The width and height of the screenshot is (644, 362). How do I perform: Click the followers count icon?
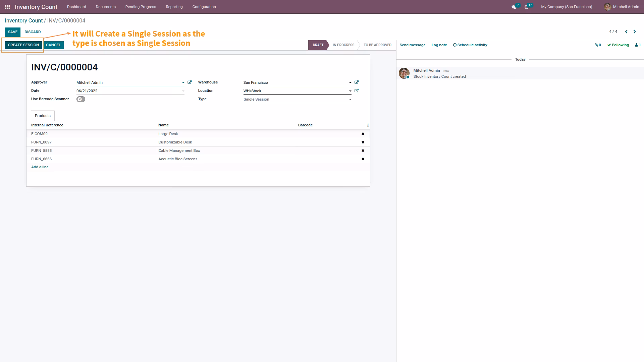point(638,45)
